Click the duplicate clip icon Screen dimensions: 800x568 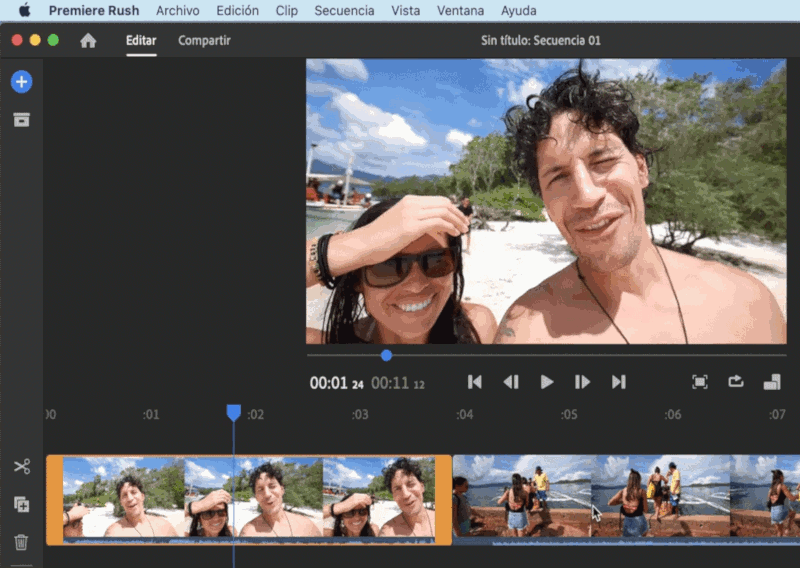point(21,505)
